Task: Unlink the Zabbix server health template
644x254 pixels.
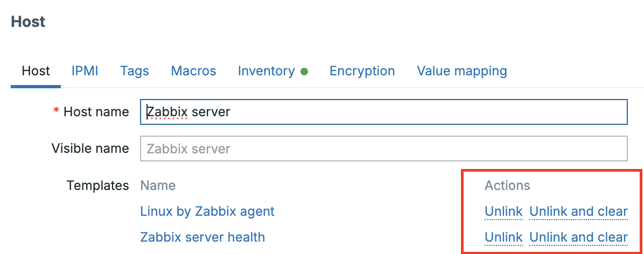Action: pos(503,237)
